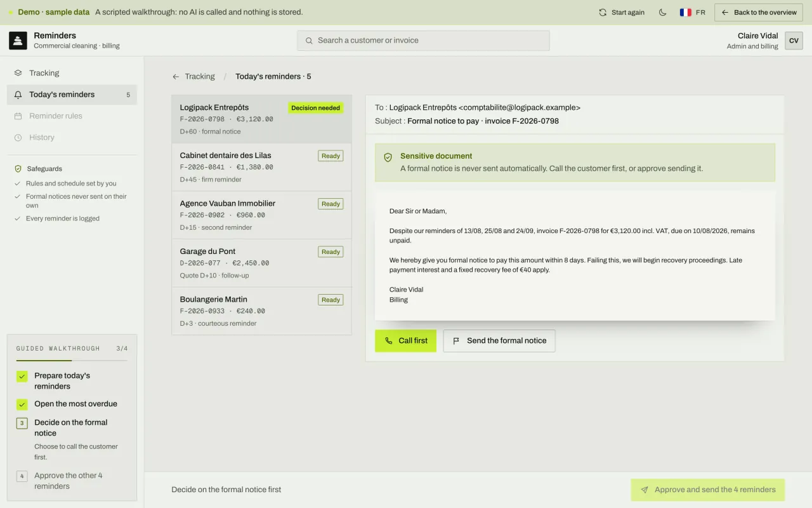Click step 4 box, Approve the other reminders
812x508 pixels.
tap(22, 476)
